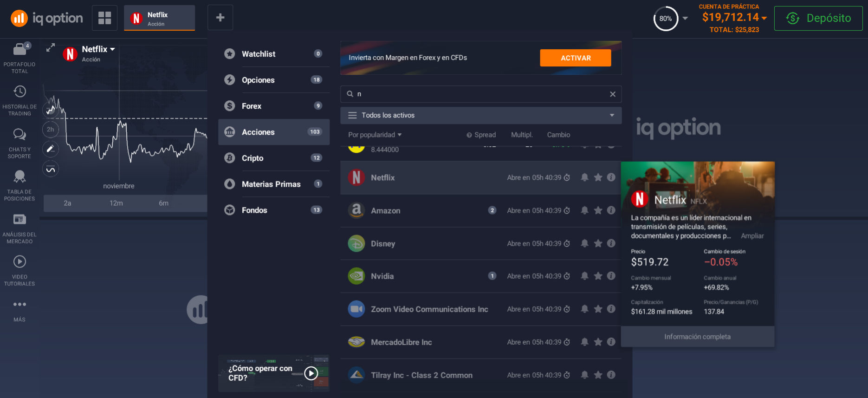Expand description with Ampliar
Screen dimensions: 868x398
[752, 236]
